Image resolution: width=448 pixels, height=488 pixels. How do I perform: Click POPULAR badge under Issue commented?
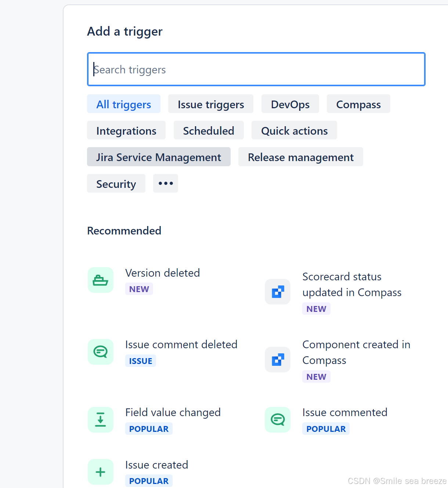[x=326, y=429]
